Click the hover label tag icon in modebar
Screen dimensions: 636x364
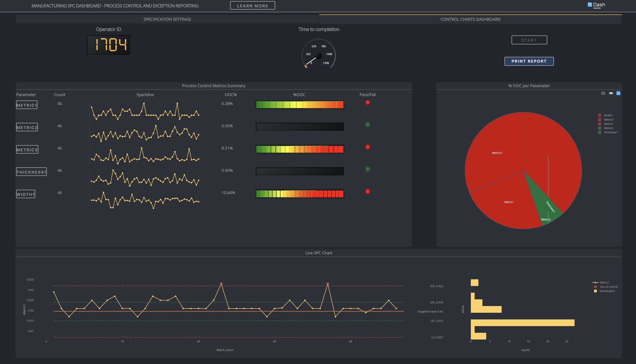[x=611, y=93]
